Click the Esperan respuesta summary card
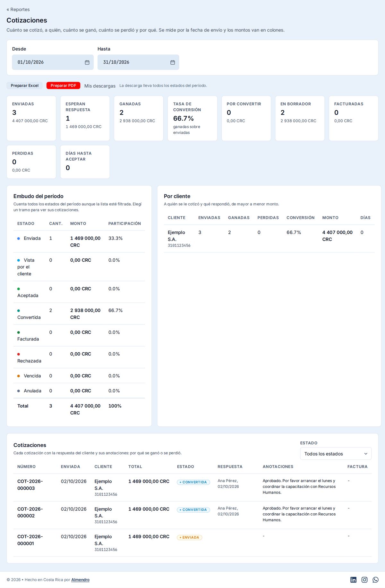385x588 pixels. (85, 118)
